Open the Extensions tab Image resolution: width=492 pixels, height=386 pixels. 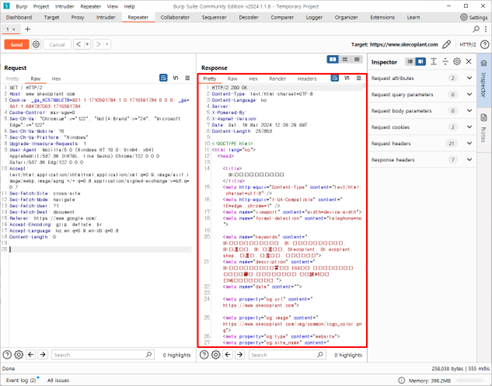coord(382,17)
